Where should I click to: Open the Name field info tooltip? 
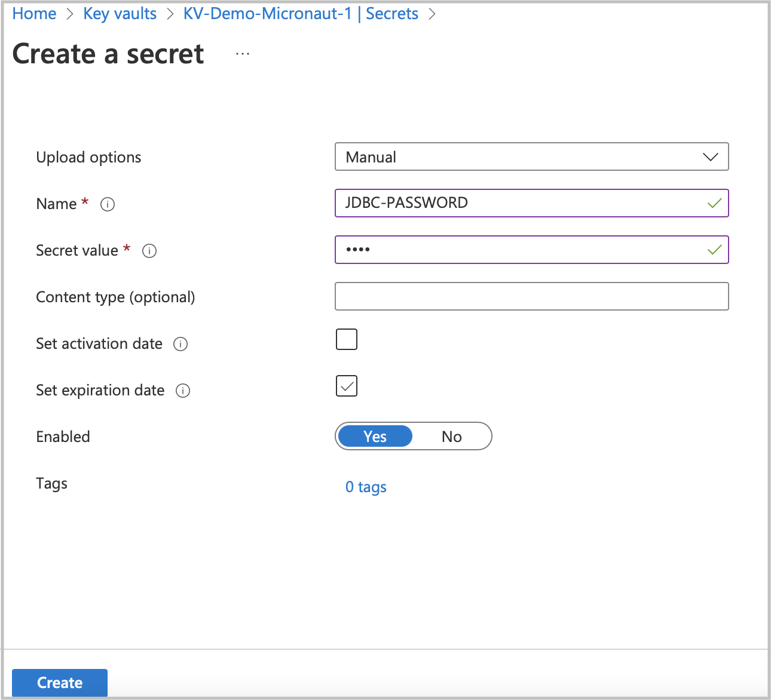(107, 204)
